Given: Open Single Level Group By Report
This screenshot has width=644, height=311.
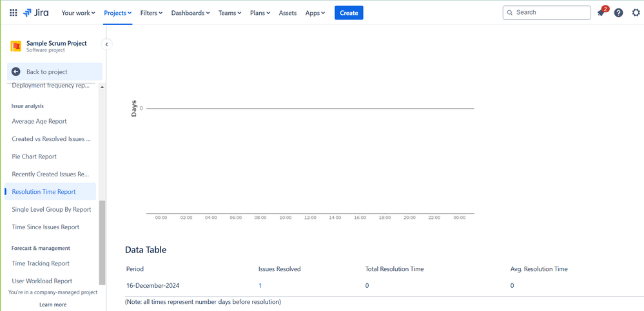Looking at the screenshot, I should [x=52, y=210].
